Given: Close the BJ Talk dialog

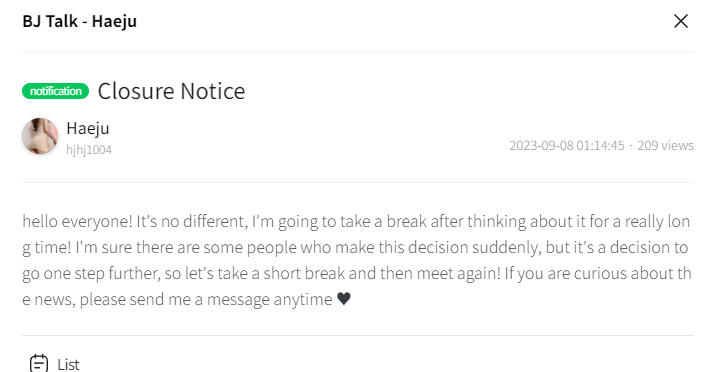Looking at the screenshot, I should pos(681,21).
